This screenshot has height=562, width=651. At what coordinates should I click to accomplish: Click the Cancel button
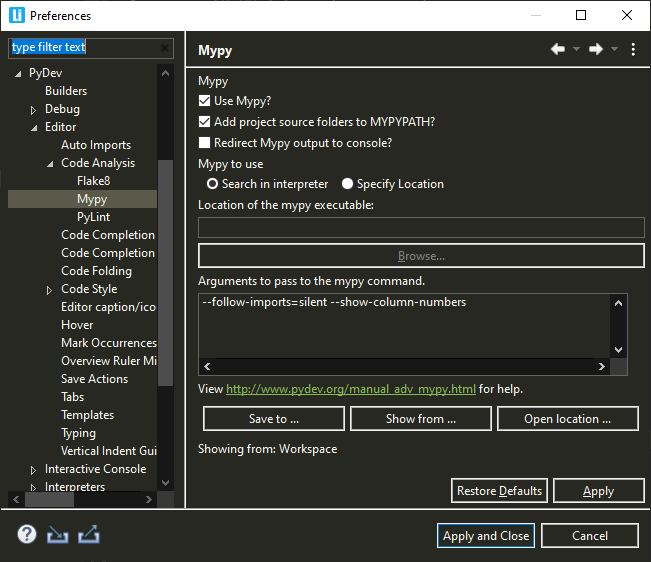pos(590,535)
